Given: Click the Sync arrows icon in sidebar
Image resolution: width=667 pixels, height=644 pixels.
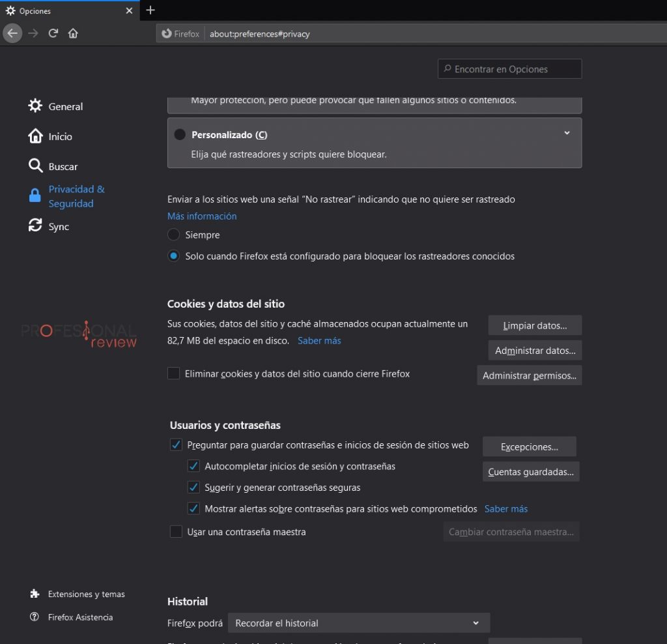Looking at the screenshot, I should pos(35,225).
